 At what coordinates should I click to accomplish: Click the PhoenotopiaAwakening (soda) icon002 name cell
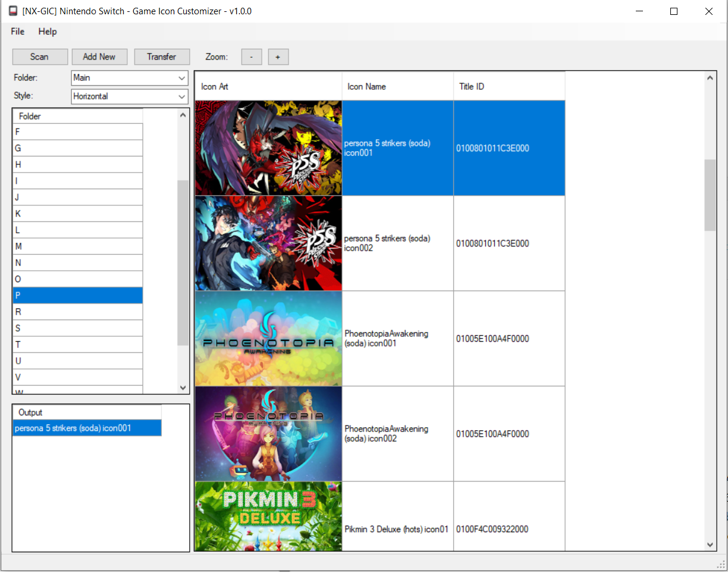pos(398,434)
